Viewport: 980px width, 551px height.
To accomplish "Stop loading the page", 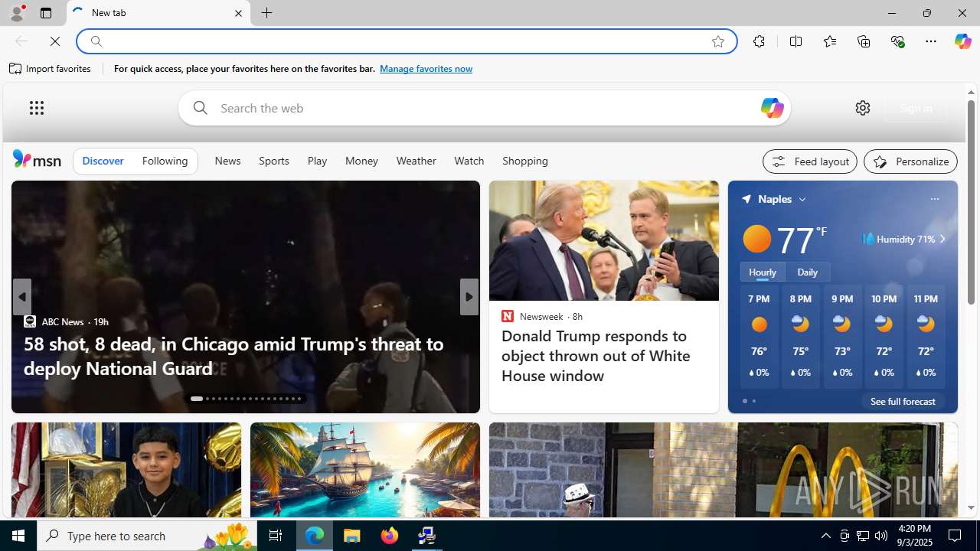I will coord(55,41).
